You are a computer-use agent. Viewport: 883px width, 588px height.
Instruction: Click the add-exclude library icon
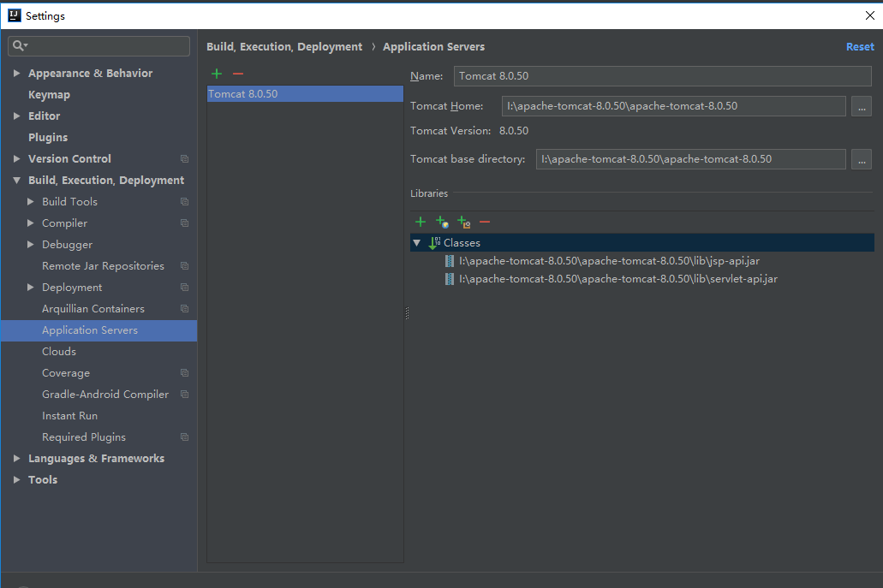click(x=463, y=222)
